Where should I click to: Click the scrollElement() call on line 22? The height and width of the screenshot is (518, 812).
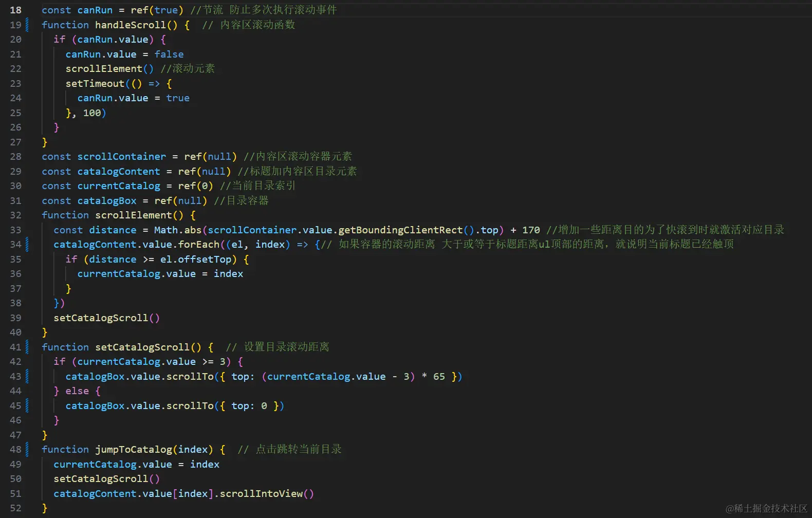[109, 68]
